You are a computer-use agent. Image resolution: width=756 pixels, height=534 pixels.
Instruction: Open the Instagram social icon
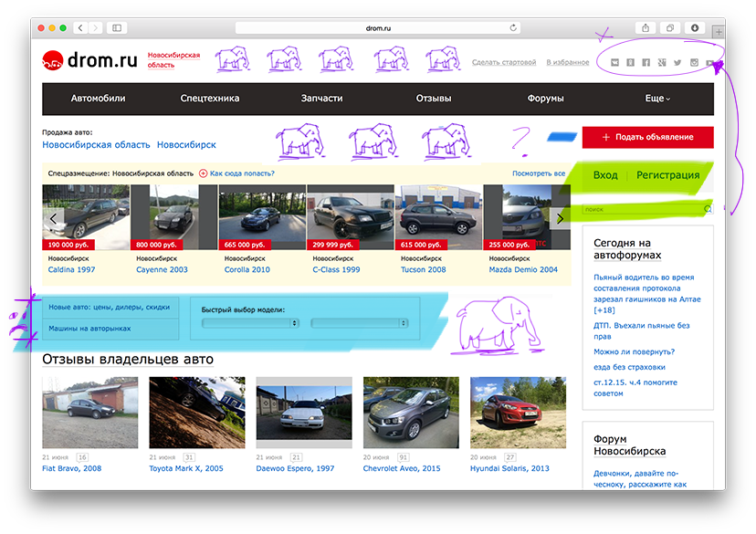point(694,62)
